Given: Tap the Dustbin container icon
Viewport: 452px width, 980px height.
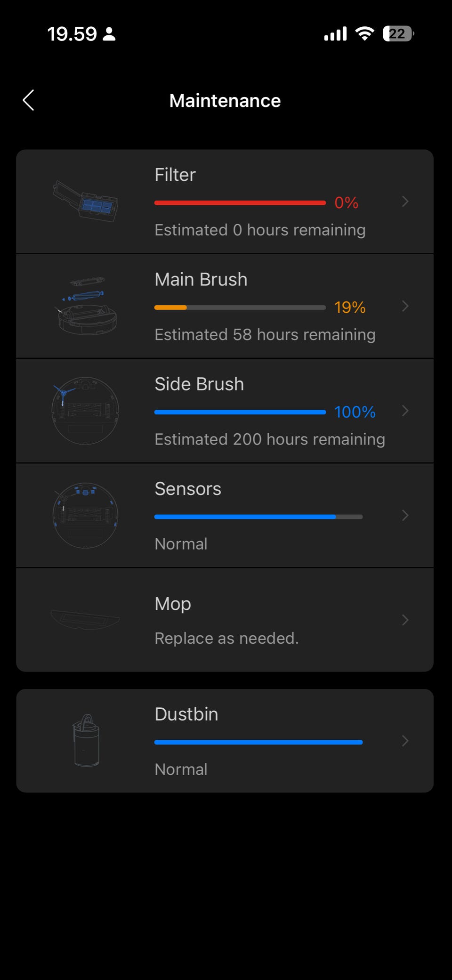Looking at the screenshot, I should tap(86, 741).
